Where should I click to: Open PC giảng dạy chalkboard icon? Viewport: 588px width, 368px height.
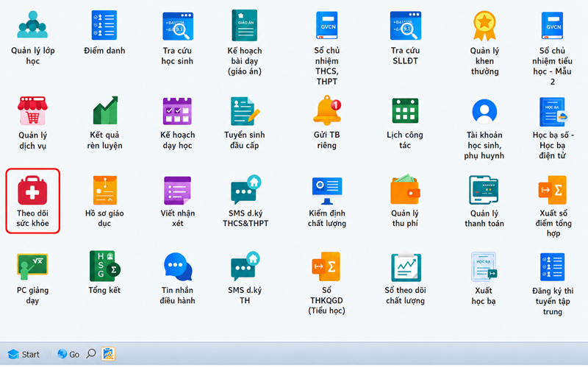pos(32,266)
